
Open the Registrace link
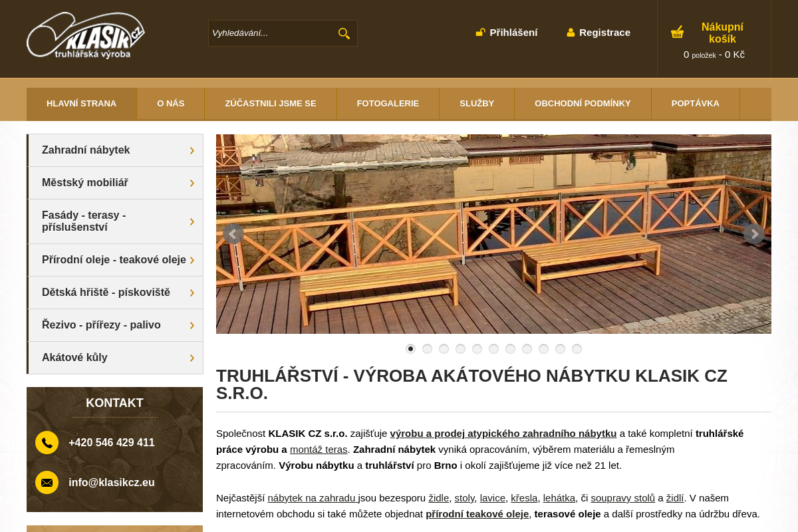pos(604,32)
